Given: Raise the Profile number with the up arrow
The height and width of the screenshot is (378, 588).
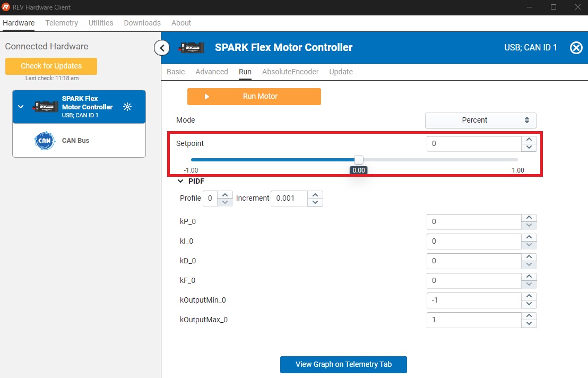Looking at the screenshot, I should pos(226,195).
